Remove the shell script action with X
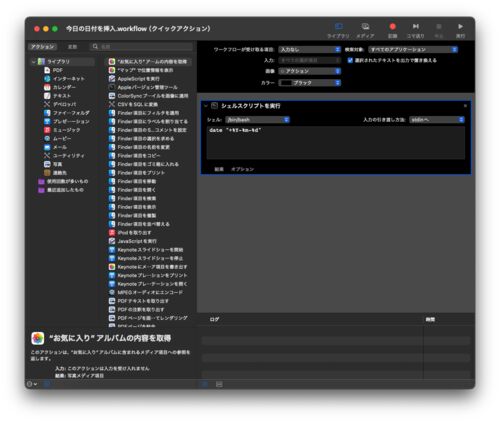 (x=465, y=106)
